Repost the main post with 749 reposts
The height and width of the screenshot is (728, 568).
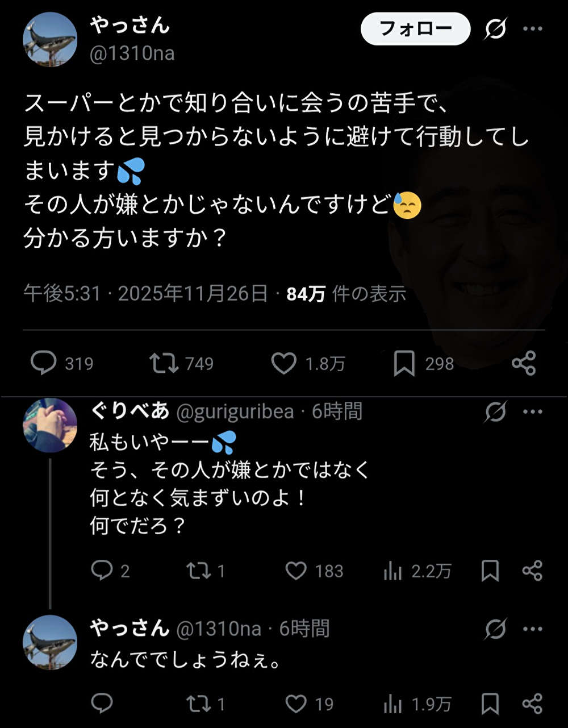pyautogui.click(x=164, y=363)
